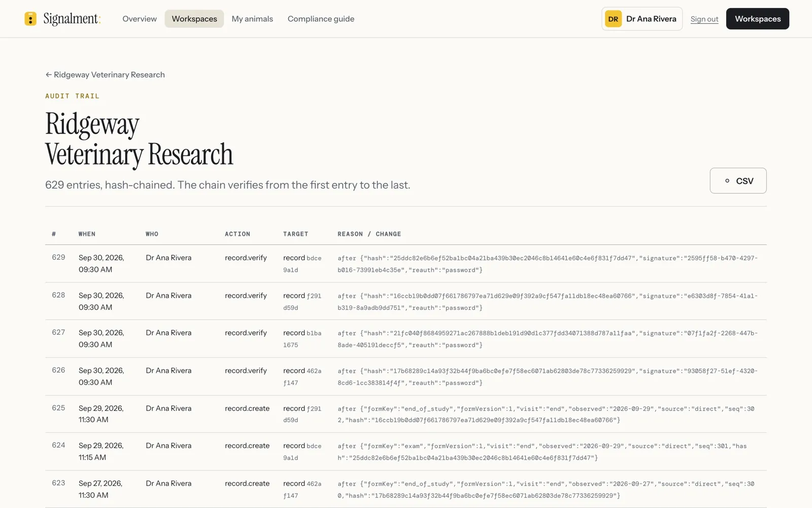The width and height of the screenshot is (812, 508).
Task: Click the Ridgeway Veterinary Research page heading
Action: [x=139, y=139]
